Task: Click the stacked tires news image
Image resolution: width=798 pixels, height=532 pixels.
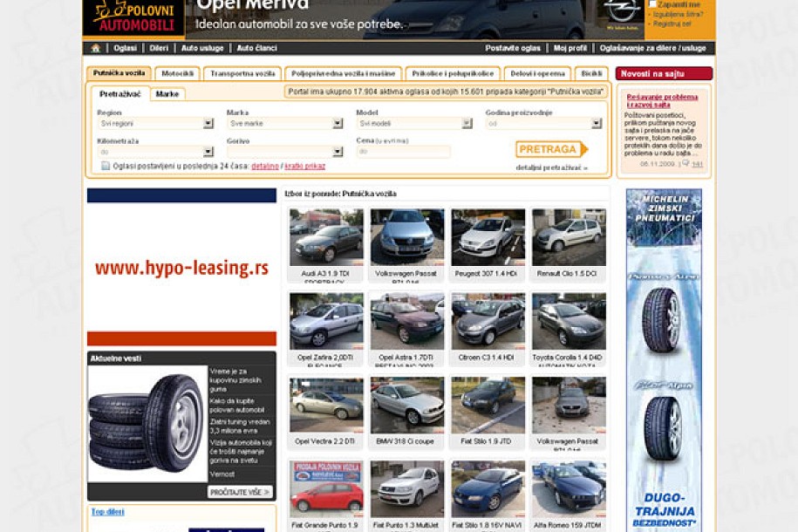Action: coord(147,424)
